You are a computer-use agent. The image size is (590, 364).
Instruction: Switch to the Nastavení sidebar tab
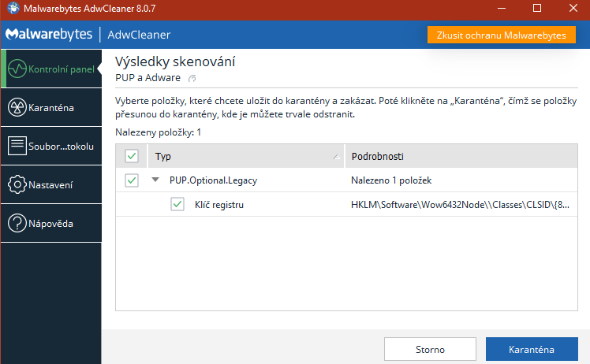(50, 185)
